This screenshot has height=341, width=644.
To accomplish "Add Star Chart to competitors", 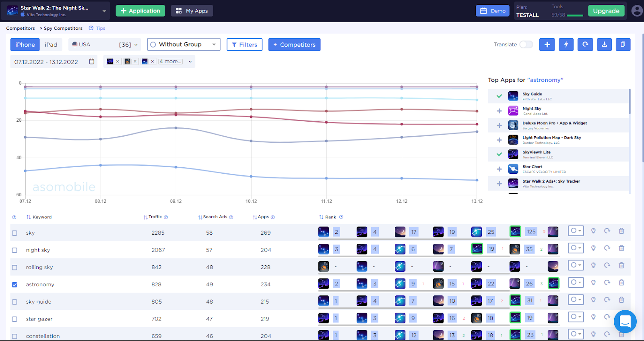I will pyautogui.click(x=499, y=169).
